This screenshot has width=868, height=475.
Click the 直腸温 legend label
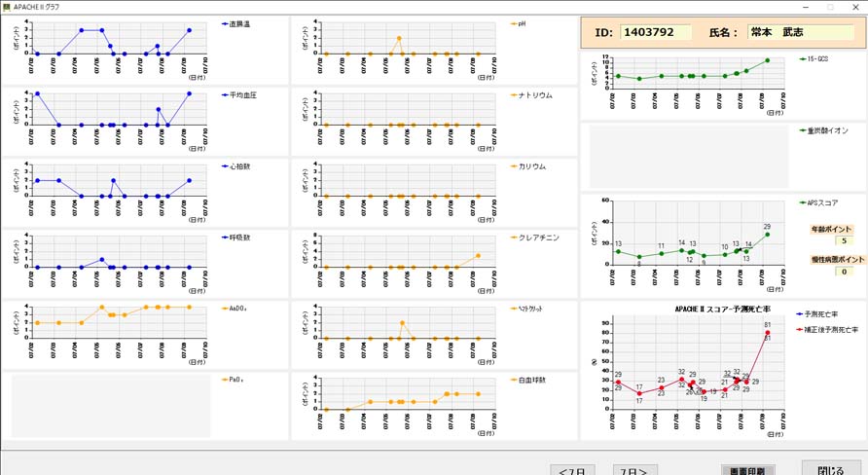click(239, 23)
